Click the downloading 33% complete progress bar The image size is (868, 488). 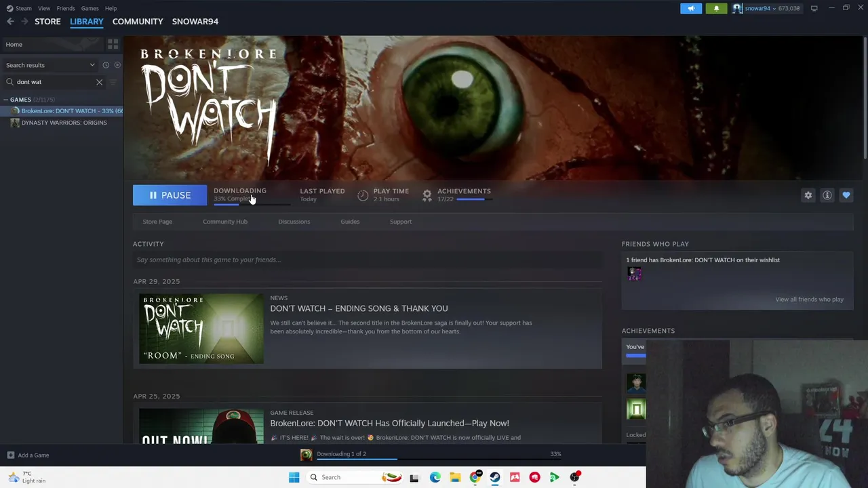[x=252, y=203]
